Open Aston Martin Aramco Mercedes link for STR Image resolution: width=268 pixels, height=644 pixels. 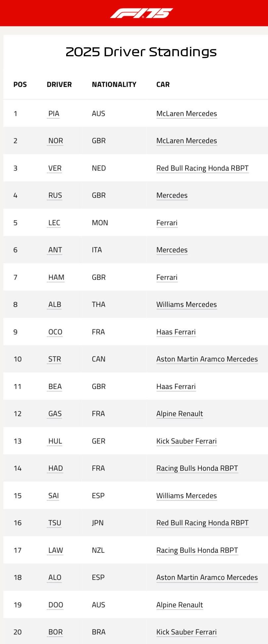click(207, 359)
